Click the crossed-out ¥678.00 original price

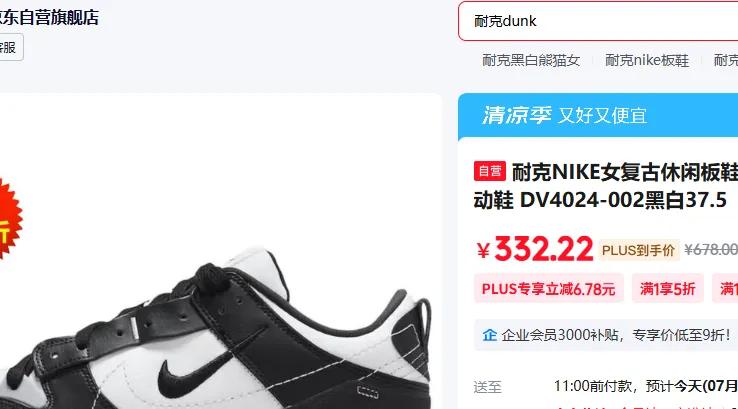(711, 249)
